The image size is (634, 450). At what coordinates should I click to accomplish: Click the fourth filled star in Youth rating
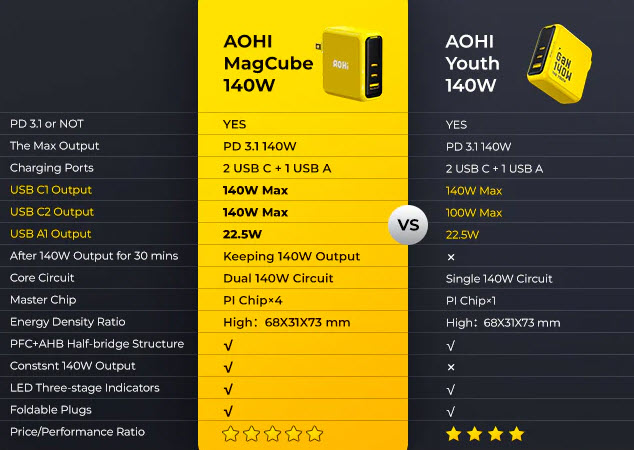point(516,433)
